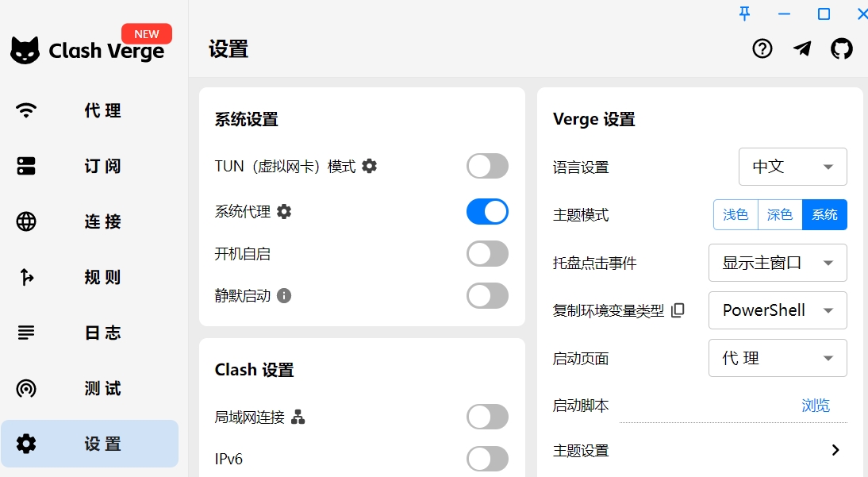Enable TUN（虚拟网卡）模式
This screenshot has height=477, width=868.
(487, 165)
